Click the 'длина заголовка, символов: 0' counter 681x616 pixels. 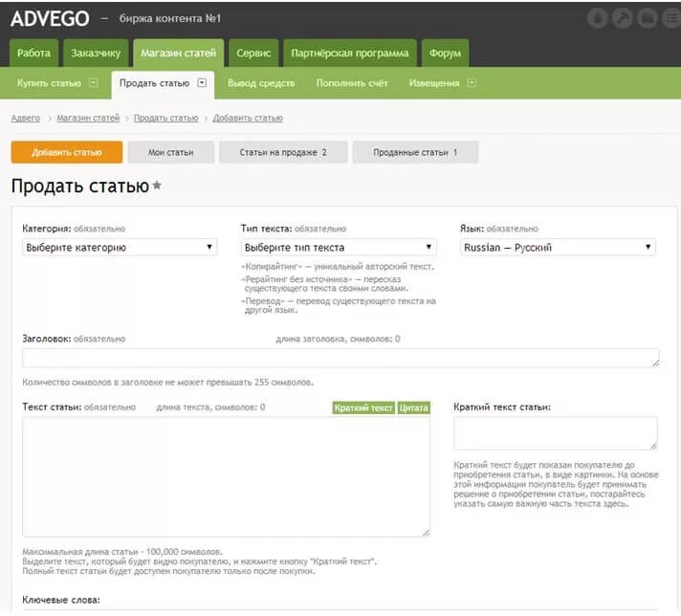pos(338,339)
